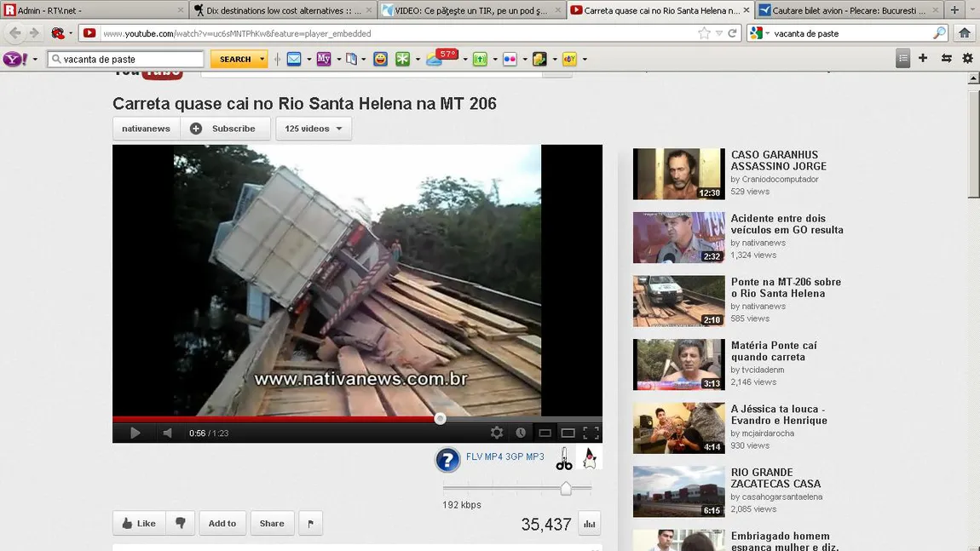Click the Yahoo toolbar plus add icon
The width and height of the screenshot is (980, 551).
[x=923, y=59]
